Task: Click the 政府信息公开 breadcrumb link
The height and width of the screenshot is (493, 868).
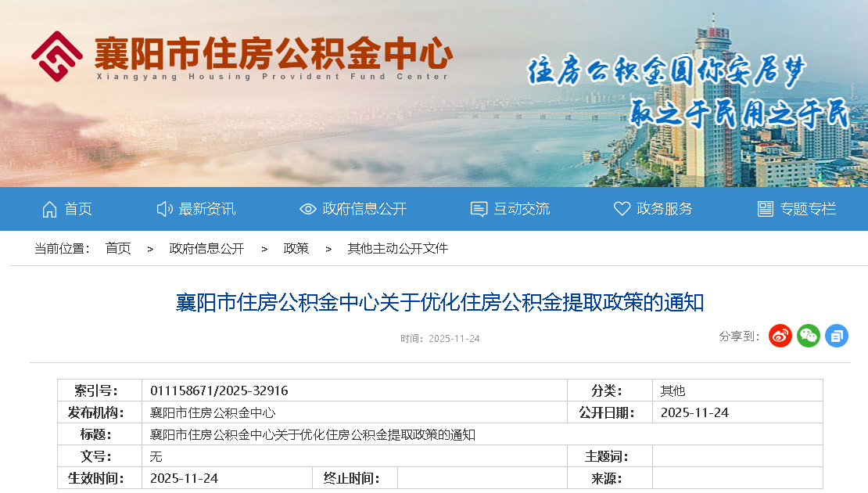Action: click(206, 248)
